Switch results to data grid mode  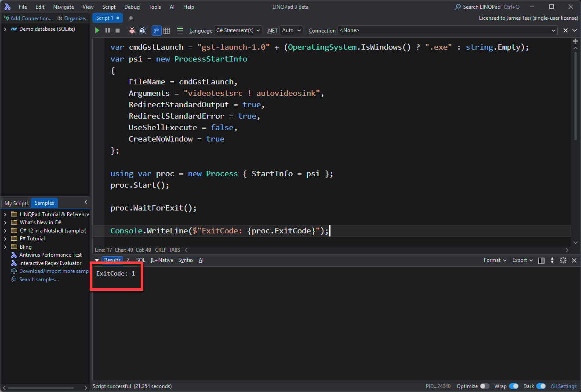[167, 30]
